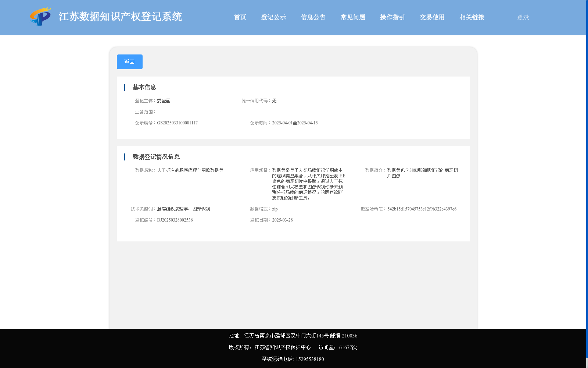Select hash value 542b15d157045753c12f9b322e4397e6
588x368 pixels.
[422, 209]
